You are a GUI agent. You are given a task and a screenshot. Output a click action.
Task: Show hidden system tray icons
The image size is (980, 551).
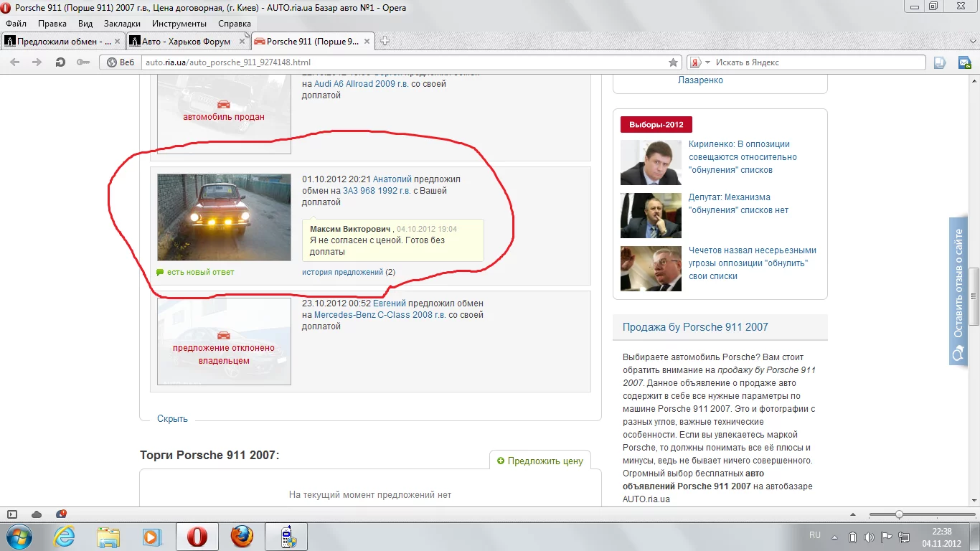click(834, 537)
